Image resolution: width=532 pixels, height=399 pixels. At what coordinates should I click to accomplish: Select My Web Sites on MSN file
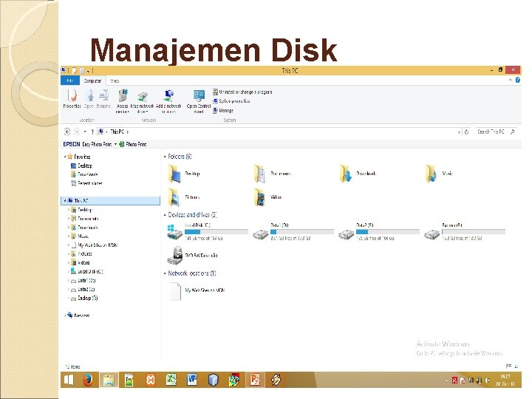pyautogui.click(x=197, y=290)
